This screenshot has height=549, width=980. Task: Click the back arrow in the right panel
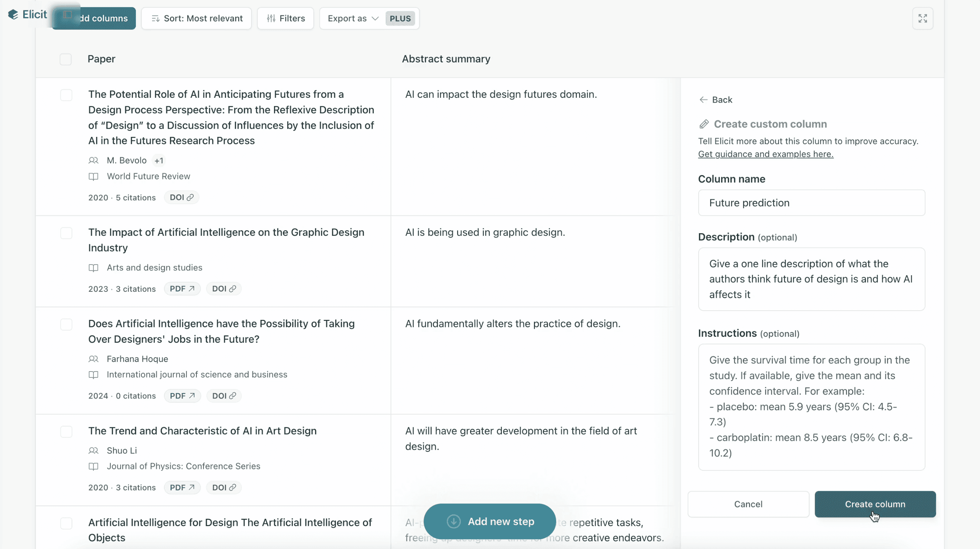[703, 100]
